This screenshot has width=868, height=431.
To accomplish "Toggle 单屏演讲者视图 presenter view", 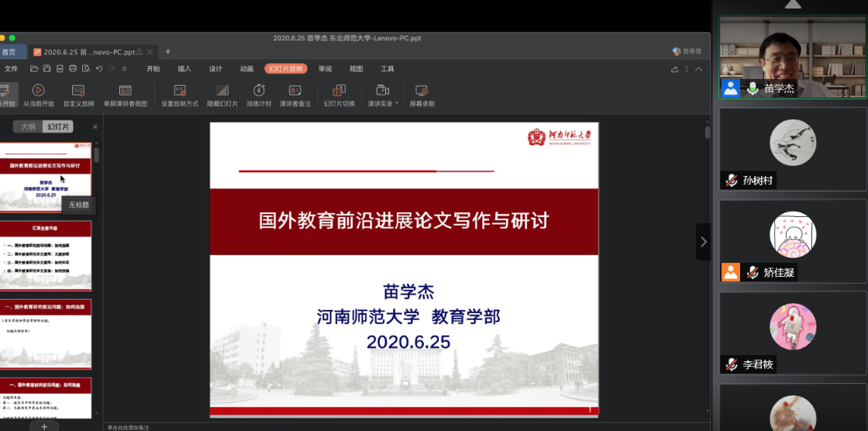I will (x=125, y=91).
